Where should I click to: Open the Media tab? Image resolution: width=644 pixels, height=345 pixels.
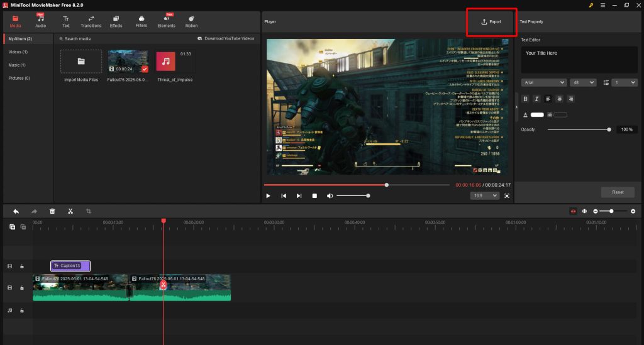15,21
